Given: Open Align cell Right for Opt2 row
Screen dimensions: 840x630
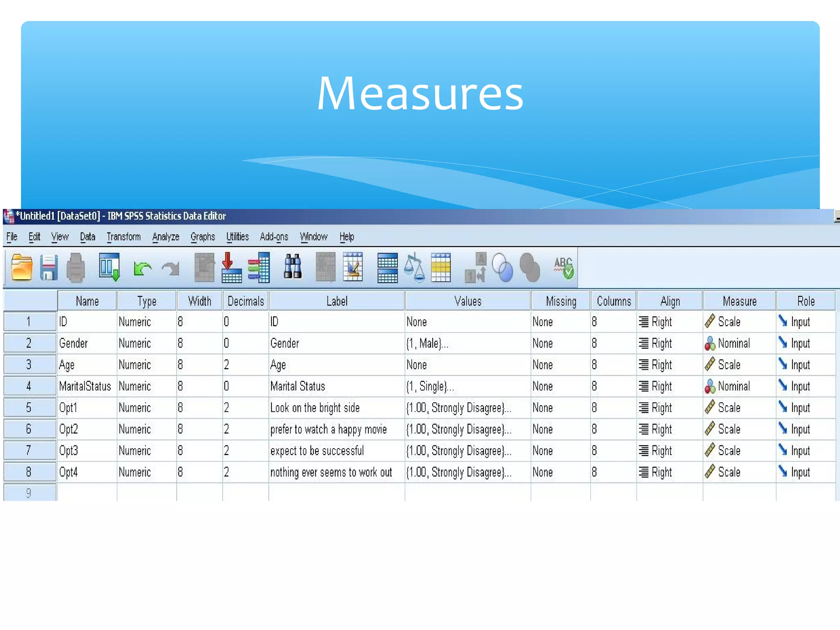Looking at the screenshot, I should coord(670,429).
